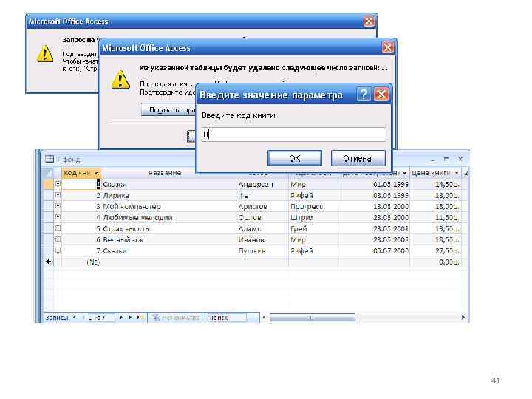
Task: Open the date column header dropdown arrow
Action: 404,174
